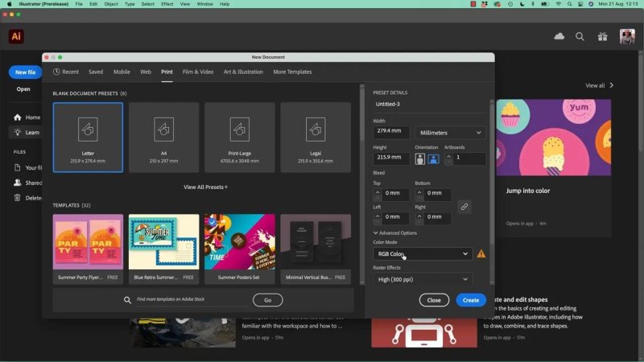Open the RGB Color mode dropdown

[x=423, y=254]
